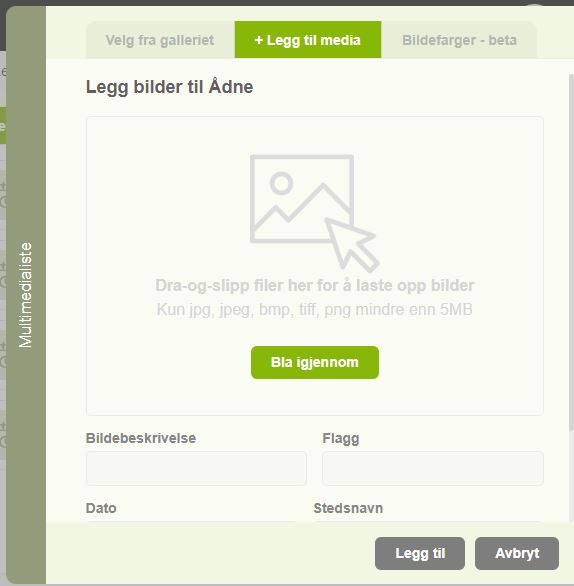Click the Dra-og-slipp filer her text
This screenshot has height=586, width=574.
315,286
